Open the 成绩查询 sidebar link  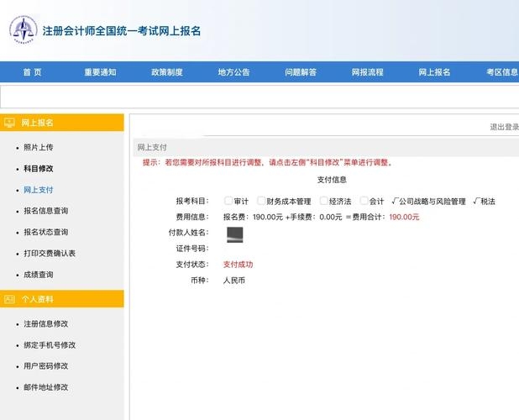click(x=39, y=275)
